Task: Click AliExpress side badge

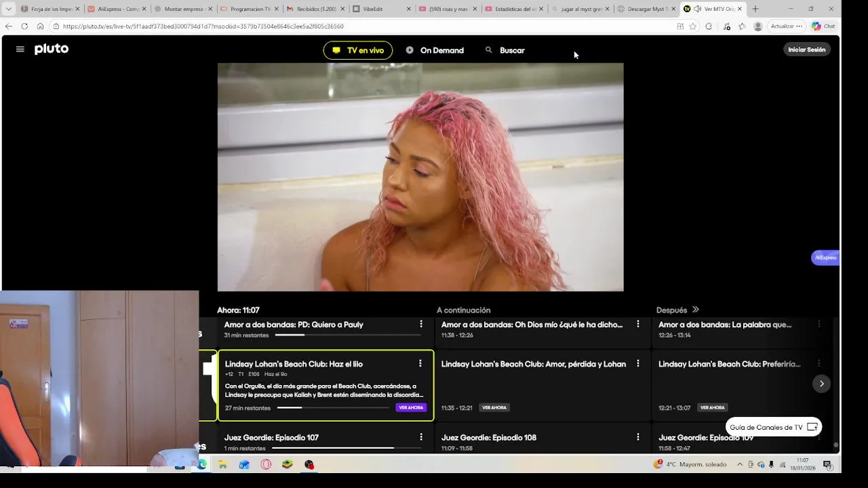Action: (825, 258)
